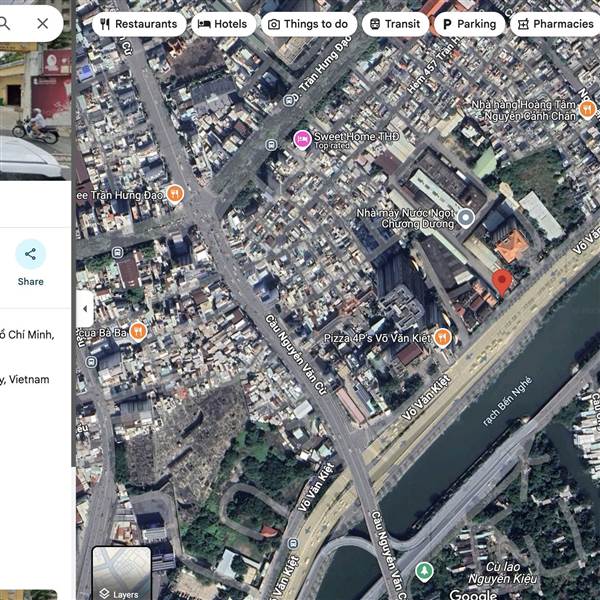Screen dimensions: 600x600
Task: Click the Sweet Home THD label text
Action: 357,137
